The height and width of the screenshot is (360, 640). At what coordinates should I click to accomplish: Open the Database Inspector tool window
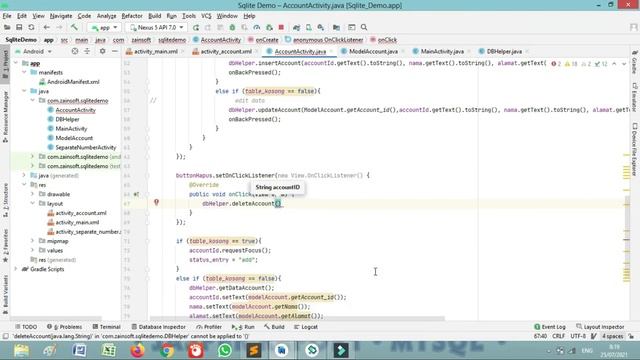[x=158, y=327]
